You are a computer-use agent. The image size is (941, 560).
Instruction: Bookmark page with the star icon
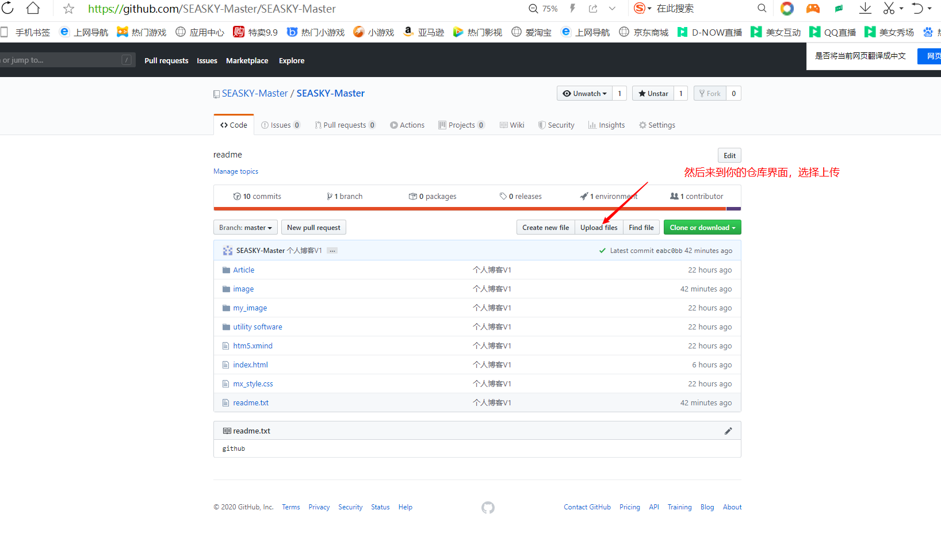coord(68,9)
